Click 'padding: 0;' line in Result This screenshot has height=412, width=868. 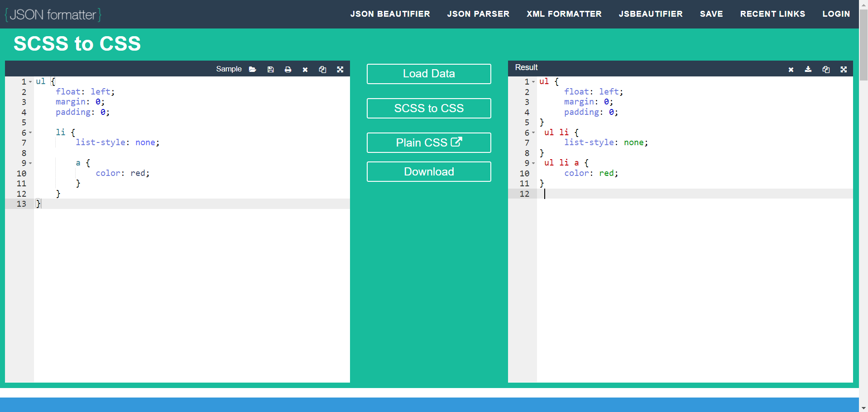(x=591, y=112)
